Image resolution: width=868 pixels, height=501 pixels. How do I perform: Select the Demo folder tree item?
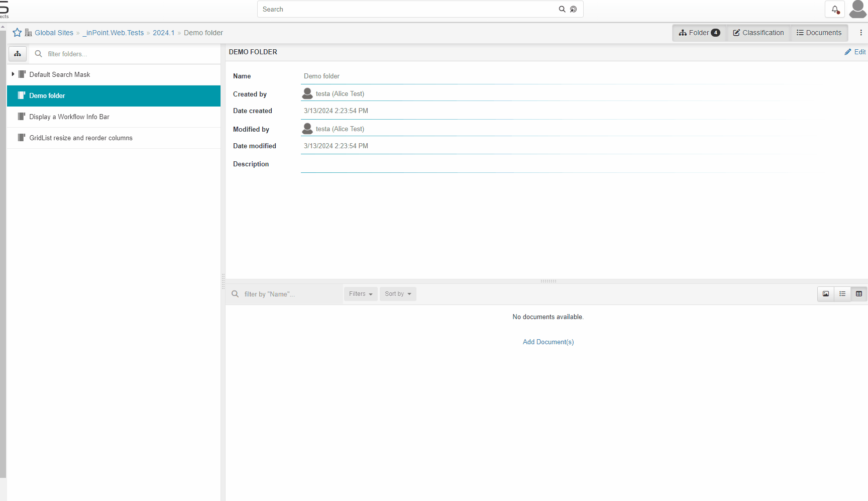click(114, 95)
